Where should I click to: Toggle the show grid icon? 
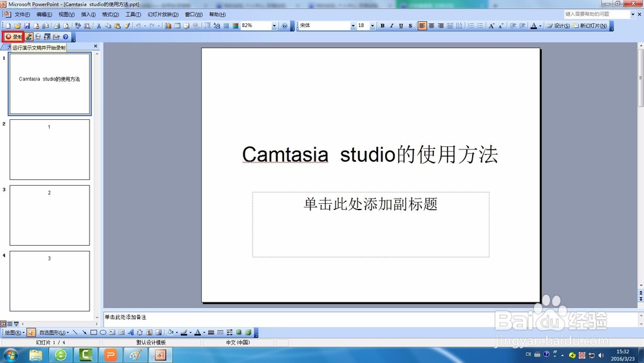(x=226, y=26)
